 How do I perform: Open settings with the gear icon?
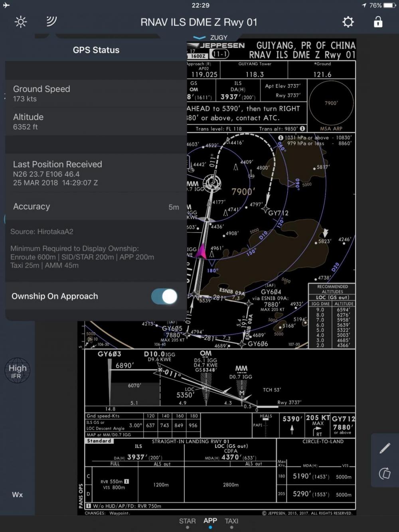[348, 22]
